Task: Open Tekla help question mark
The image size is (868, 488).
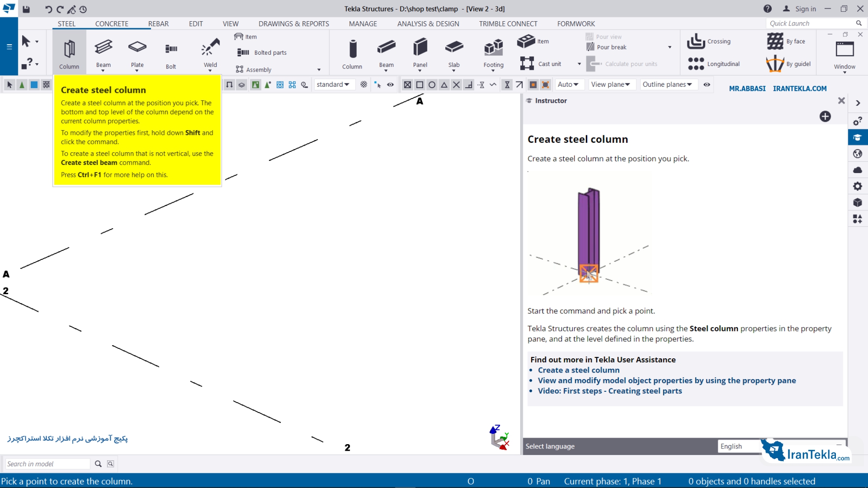Action: (x=768, y=9)
